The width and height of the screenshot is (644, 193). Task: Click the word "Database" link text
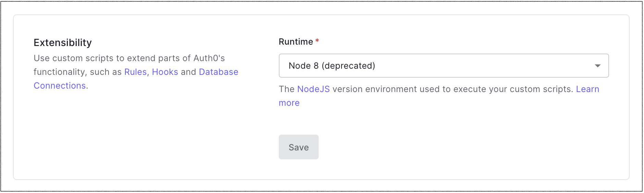coord(218,72)
